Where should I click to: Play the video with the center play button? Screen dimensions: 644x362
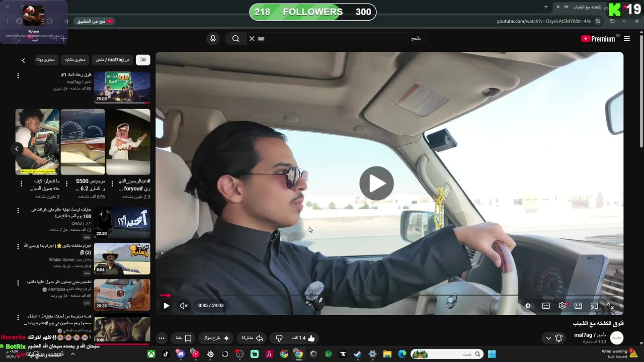376,184
